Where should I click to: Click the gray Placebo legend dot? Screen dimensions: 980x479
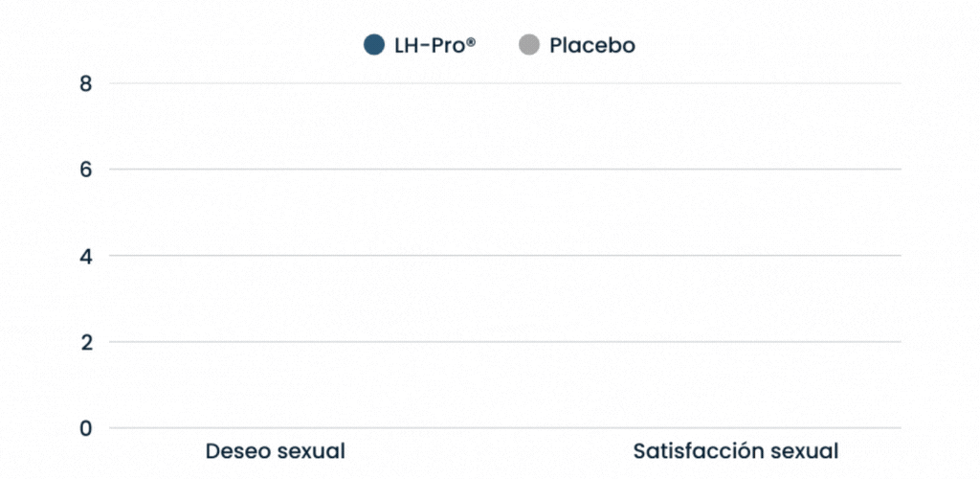pos(528,45)
